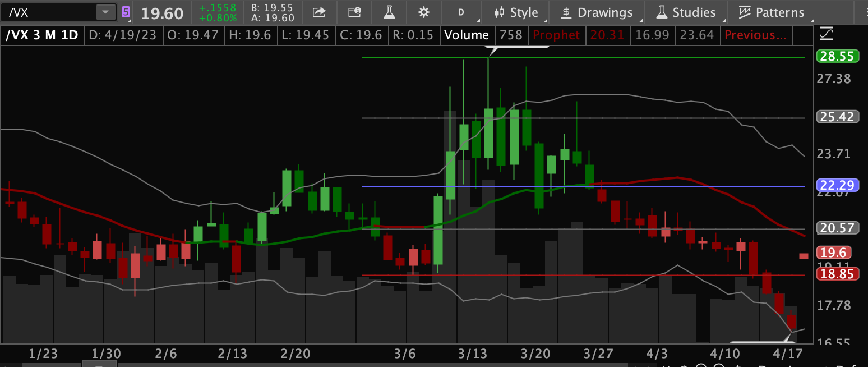Open the chart snapshot info icon
The height and width of the screenshot is (367, 868).
coord(354,12)
